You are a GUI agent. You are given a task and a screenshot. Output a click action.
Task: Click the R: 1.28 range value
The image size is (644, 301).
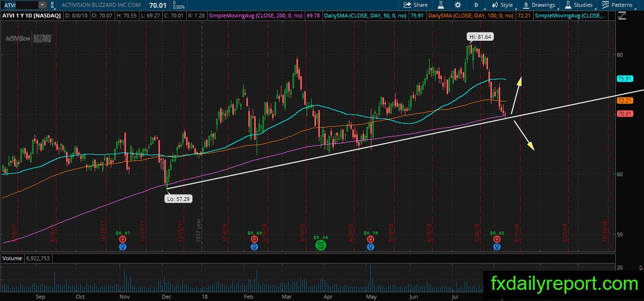click(x=197, y=16)
